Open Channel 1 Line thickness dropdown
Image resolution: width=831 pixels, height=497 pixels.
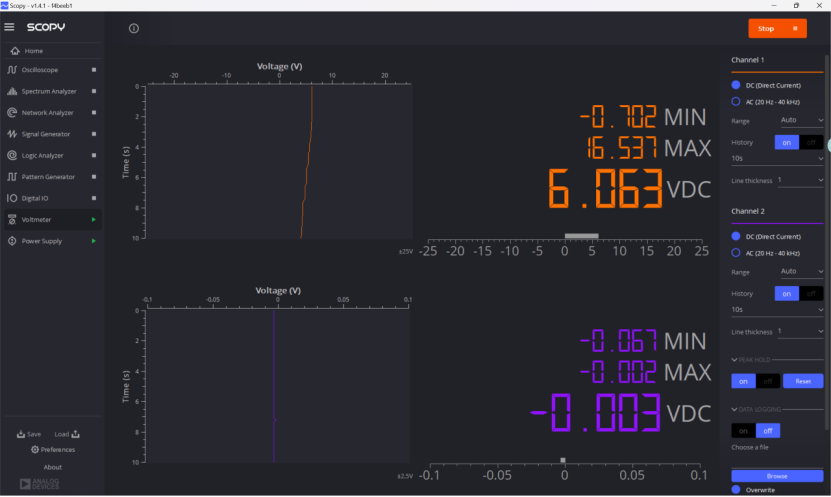coord(800,180)
